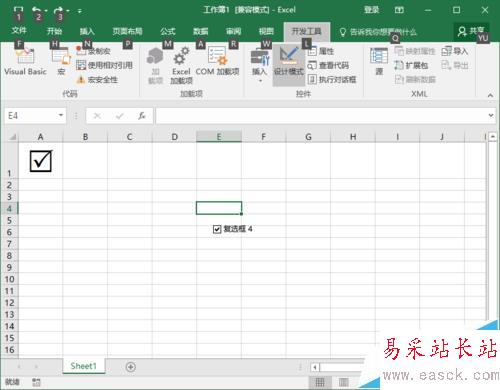
Task: Click the Select All corner
Action: click(12, 137)
